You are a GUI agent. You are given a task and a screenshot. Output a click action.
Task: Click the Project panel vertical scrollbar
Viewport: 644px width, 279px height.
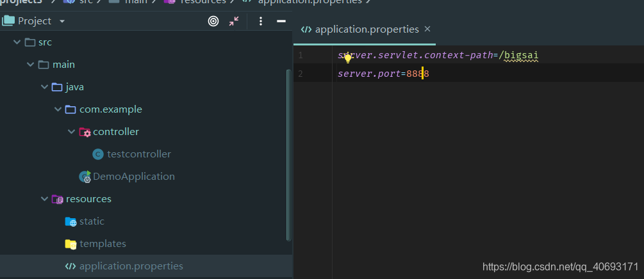[x=288, y=155]
